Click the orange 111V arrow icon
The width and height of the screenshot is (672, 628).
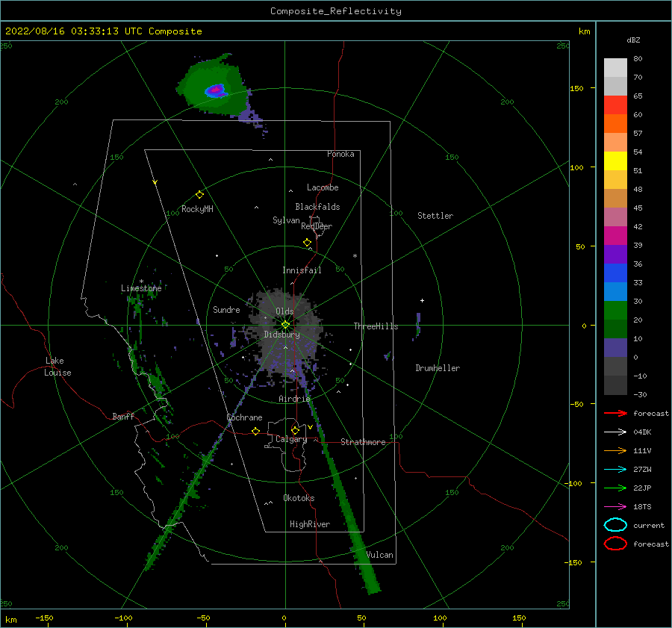615,450
